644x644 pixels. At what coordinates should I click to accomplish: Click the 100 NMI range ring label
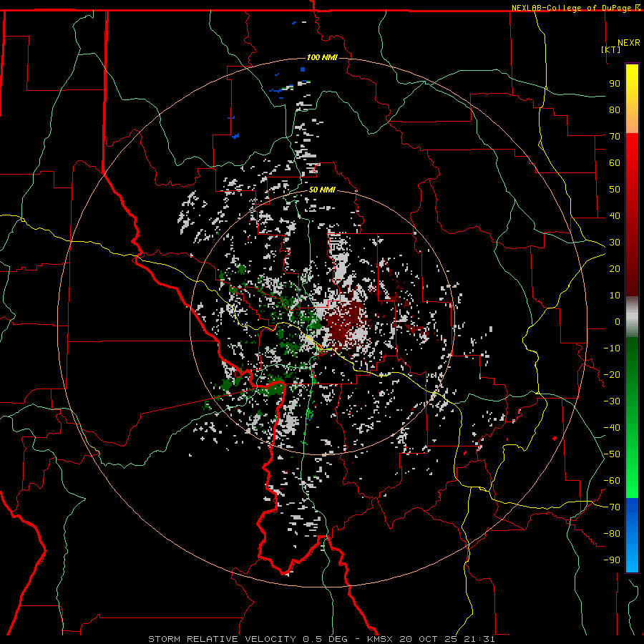[x=322, y=57]
